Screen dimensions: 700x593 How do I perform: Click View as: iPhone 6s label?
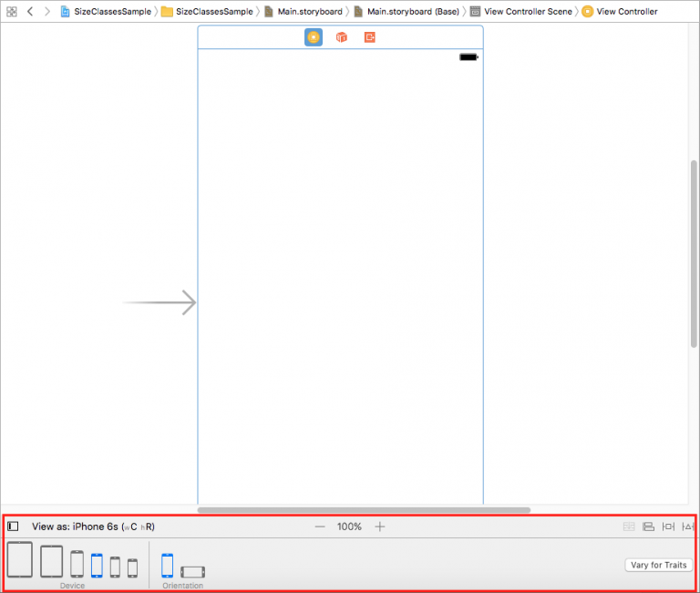click(x=93, y=527)
